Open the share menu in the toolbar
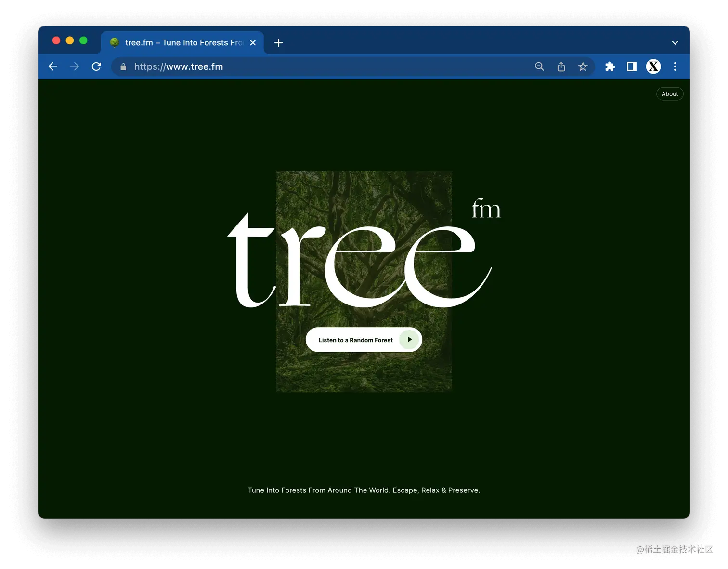This screenshot has height=569, width=728. coord(561,66)
